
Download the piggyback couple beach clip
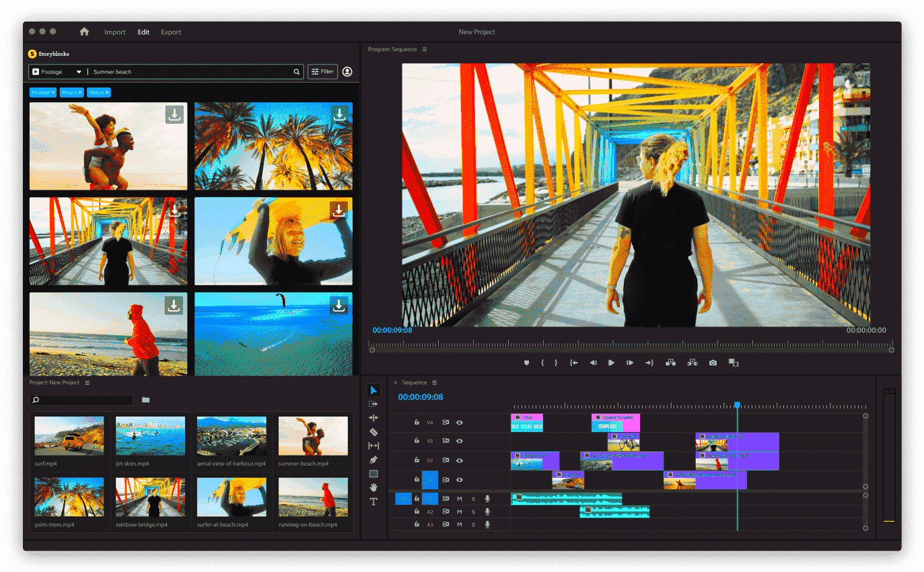pos(174,114)
